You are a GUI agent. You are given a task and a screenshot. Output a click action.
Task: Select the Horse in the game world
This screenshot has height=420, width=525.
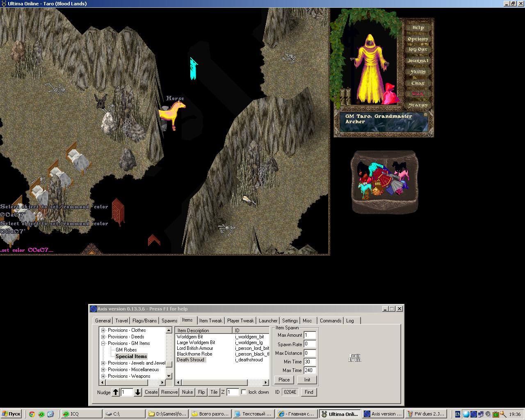[172, 115]
